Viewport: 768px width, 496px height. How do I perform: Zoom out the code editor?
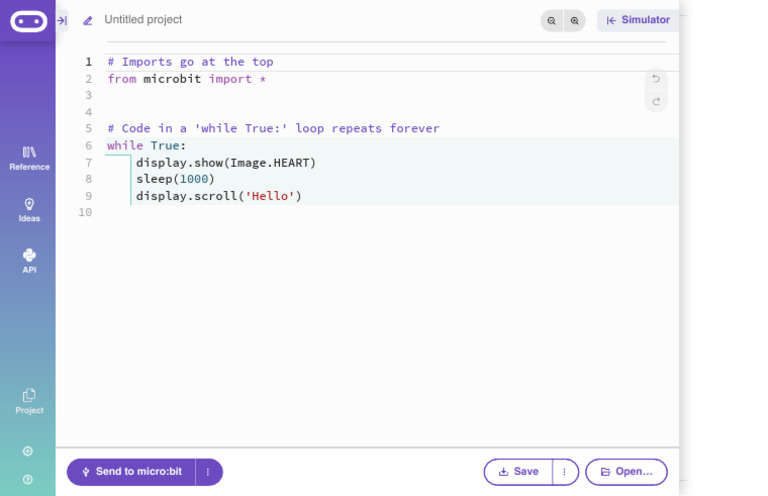(552, 21)
